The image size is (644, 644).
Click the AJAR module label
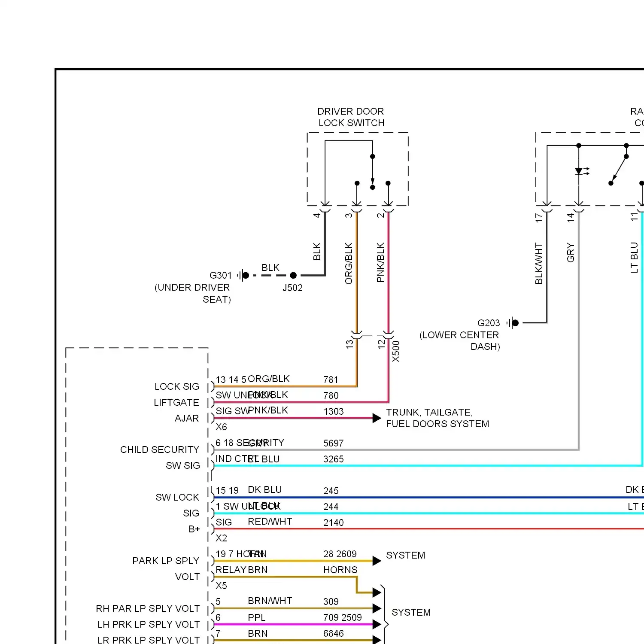(187, 418)
